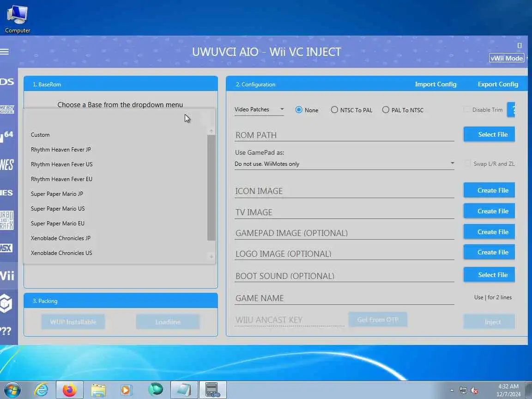Select the DS console icon in the sidebar
Image resolution: width=532 pixels, height=399 pixels.
[7, 82]
